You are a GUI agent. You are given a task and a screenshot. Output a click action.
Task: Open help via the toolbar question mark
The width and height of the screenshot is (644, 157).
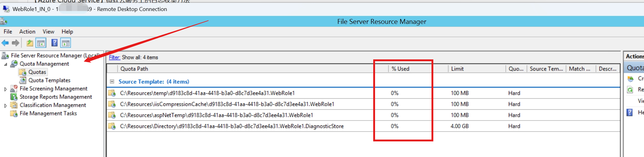point(54,43)
